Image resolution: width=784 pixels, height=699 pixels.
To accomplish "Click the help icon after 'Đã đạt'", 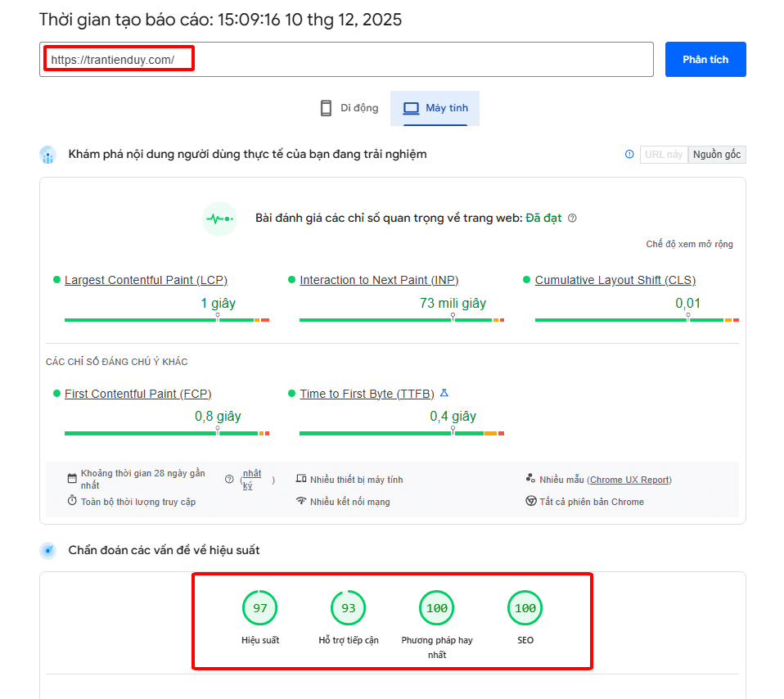I will [x=571, y=219].
